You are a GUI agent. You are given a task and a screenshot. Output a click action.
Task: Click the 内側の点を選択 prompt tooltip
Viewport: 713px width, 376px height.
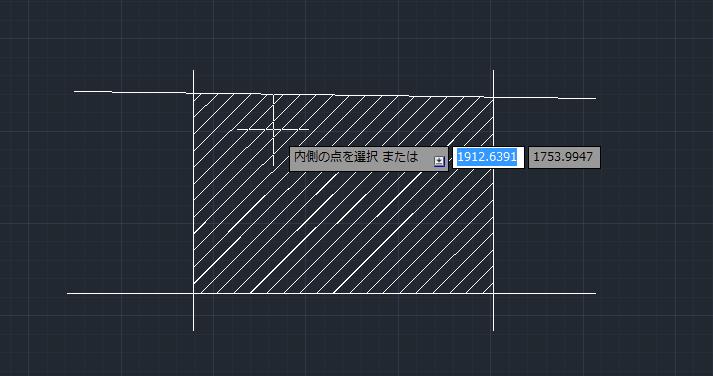369,158
